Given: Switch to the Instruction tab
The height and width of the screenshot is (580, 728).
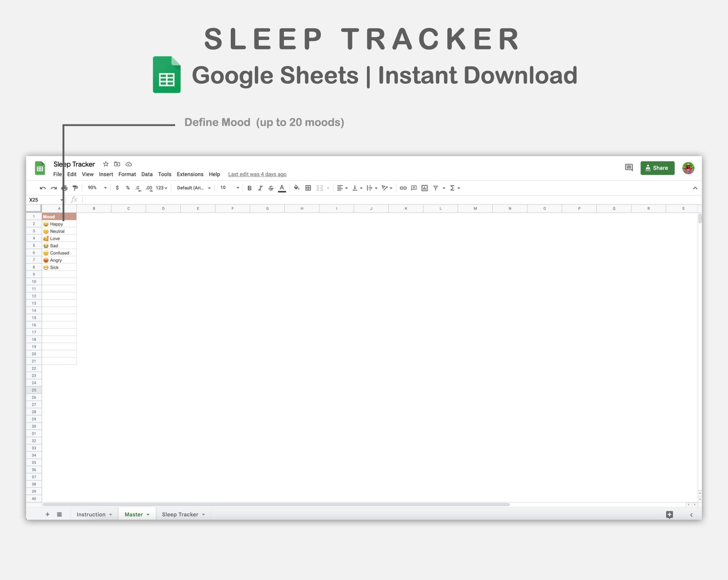Looking at the screenshot, I should (92, 514).
